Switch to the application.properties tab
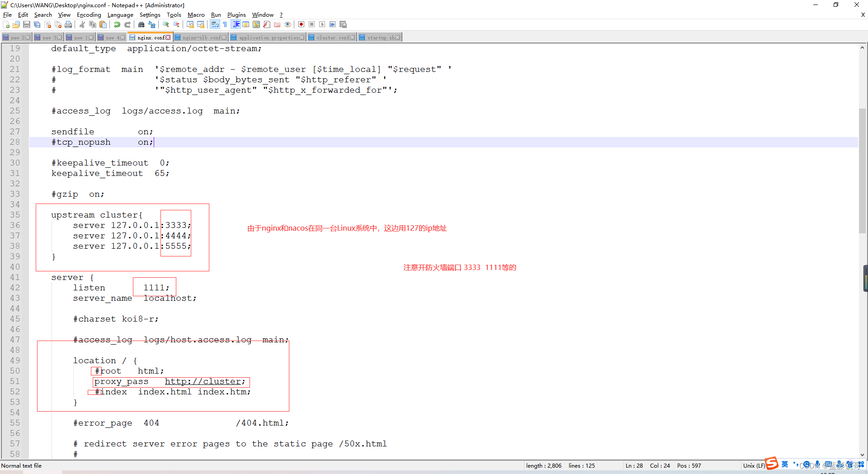The width and height of the screenshot is (868, 474). click(268, 38)
